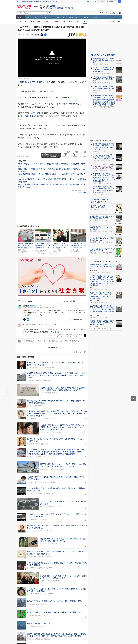Click the keyword search magnifier icon

click(49, 13)
